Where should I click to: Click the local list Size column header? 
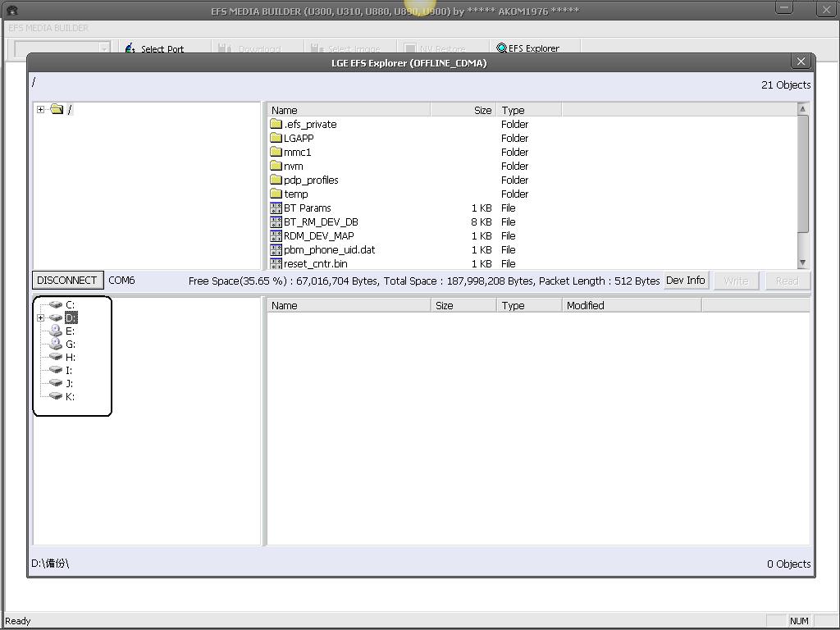(464, 305)
